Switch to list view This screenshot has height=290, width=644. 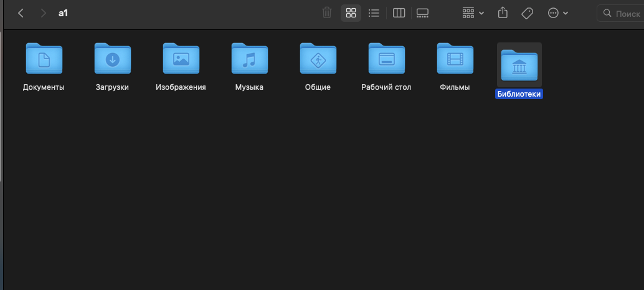(374, 13)
